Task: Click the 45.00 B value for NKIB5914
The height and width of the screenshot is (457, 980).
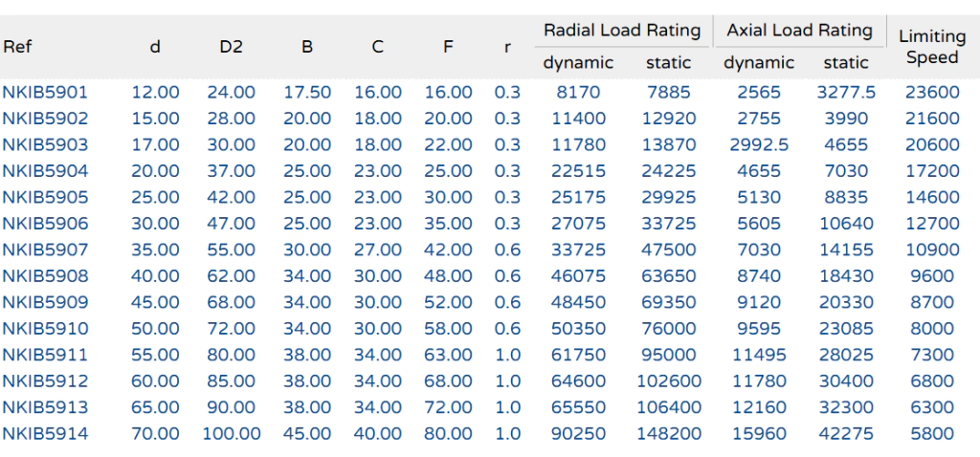Action: pos(307,433)
